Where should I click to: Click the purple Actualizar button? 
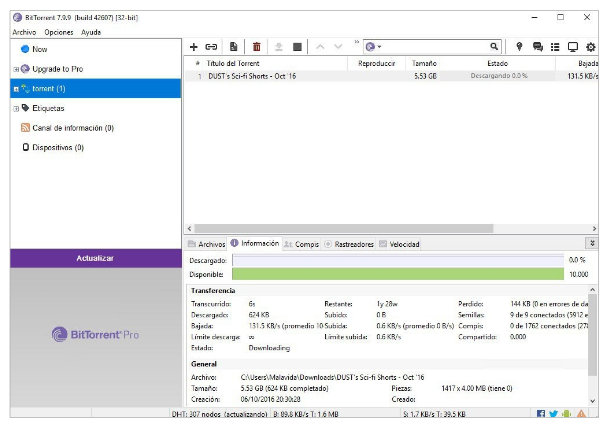pyautogui.click(x=96, y=258)
